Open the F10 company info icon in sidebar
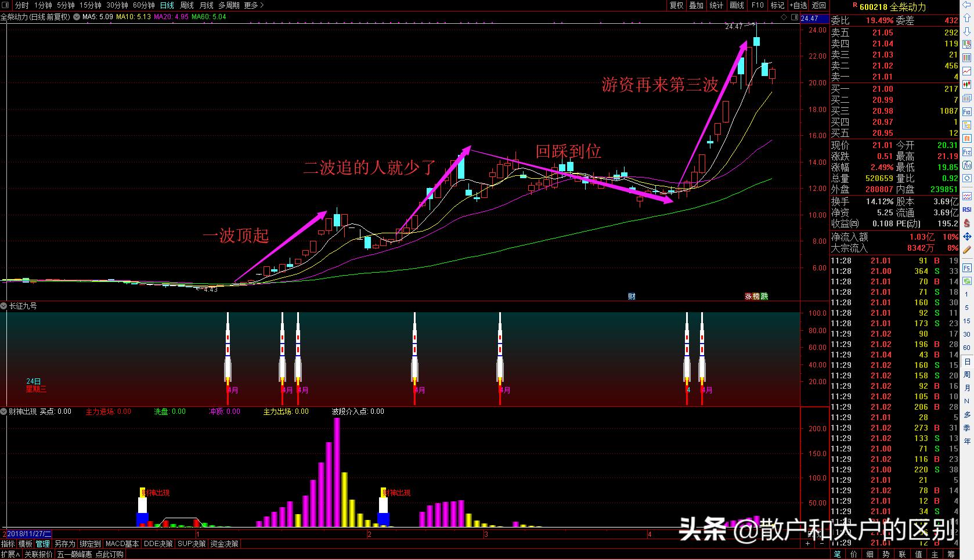Image resolution: width=974 pixels, height=560 pixels. pyautogui.click(x=968, y=111)
